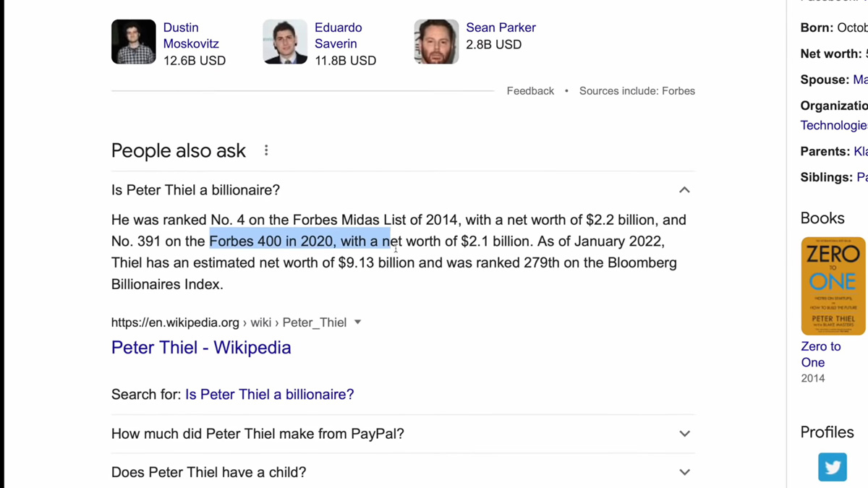Click the Is Peter Thiel a billionaire question text
This screenshot has width=868, height=488.
195,190
